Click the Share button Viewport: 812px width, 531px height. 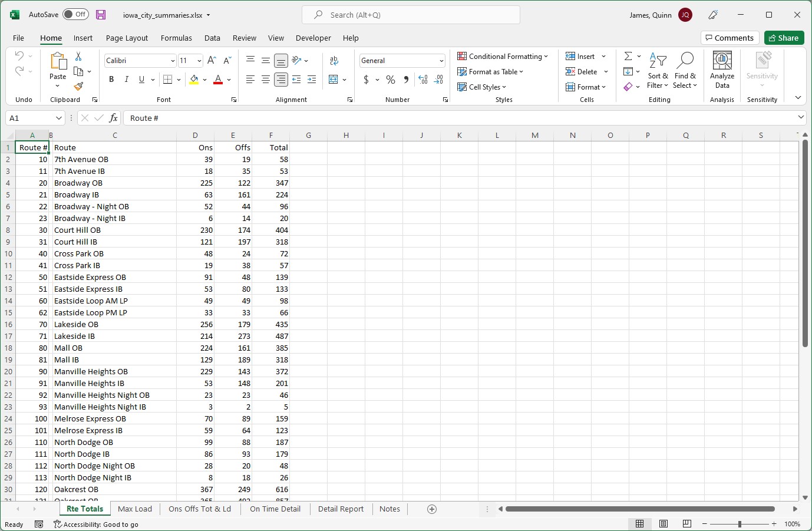pos(784,37)
